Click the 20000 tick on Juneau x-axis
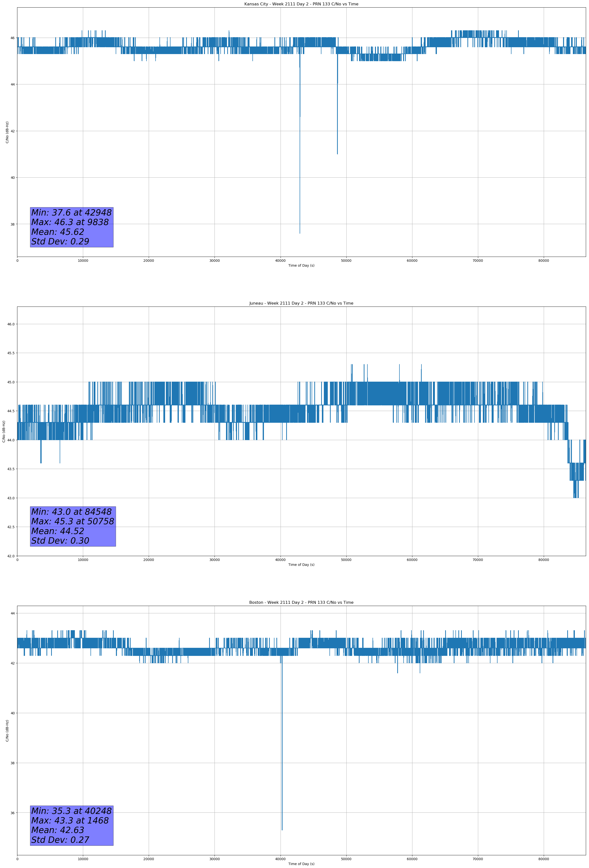This screenshot has width=589, height=868. (x=149, y=560)
